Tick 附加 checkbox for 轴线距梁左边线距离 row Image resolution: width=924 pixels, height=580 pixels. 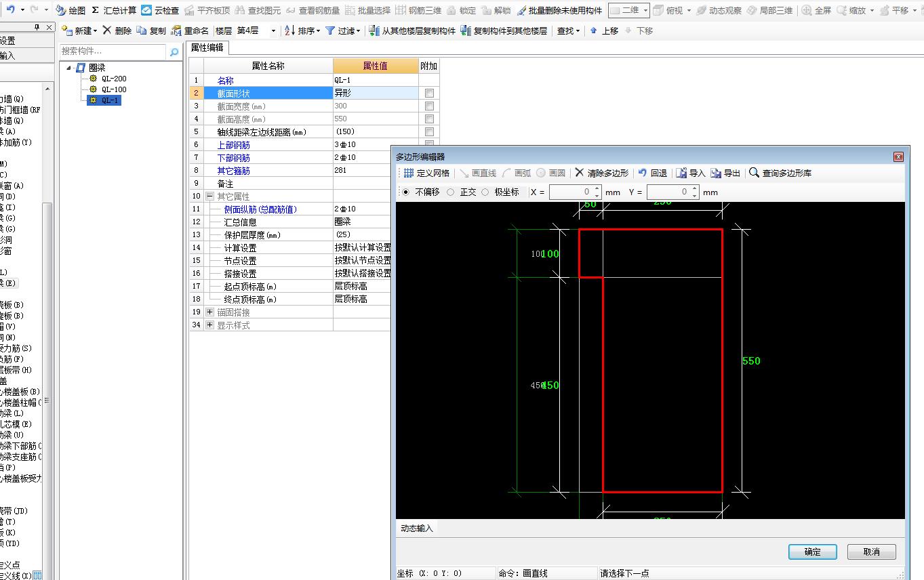coord(429,131)
